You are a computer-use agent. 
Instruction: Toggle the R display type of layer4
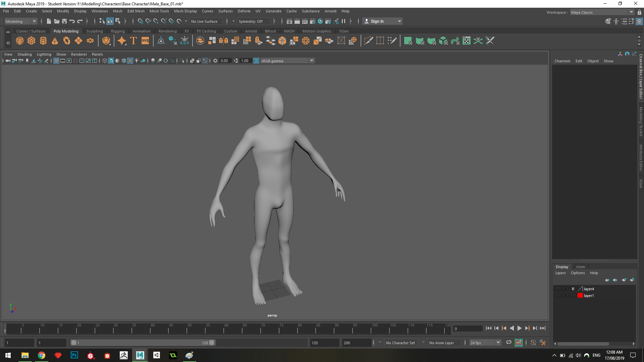(573, 289)
